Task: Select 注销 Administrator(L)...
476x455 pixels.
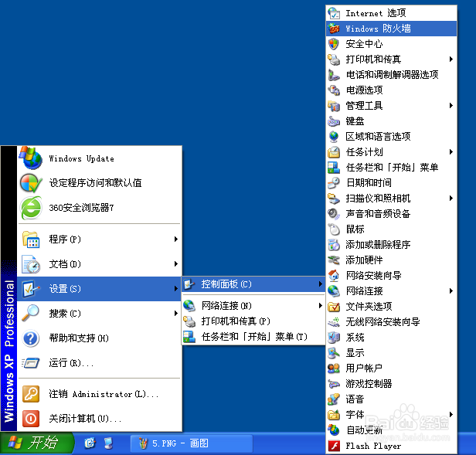Action: tap(99, 394)
